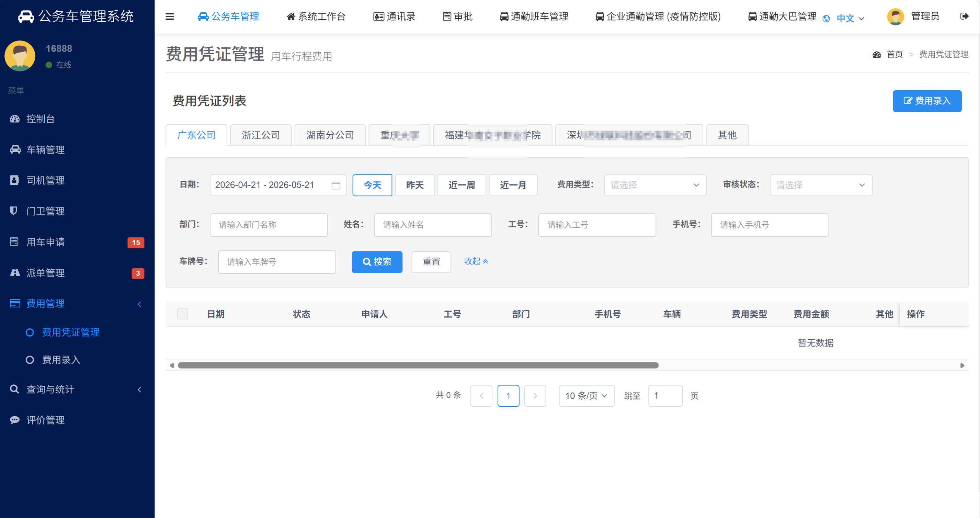The width and height of the screenshot is (980, 518).
Task: Click the dashboard icon beside 首页 breadcrumb
Action: 877,55
